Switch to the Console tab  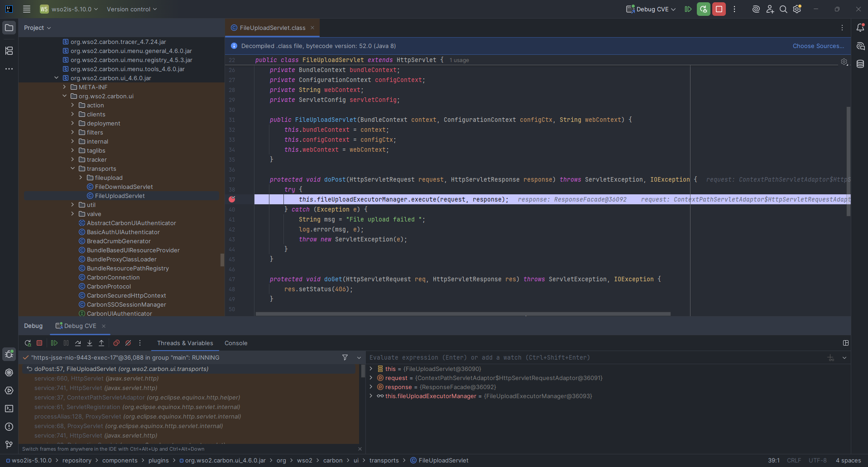[236, 343]
